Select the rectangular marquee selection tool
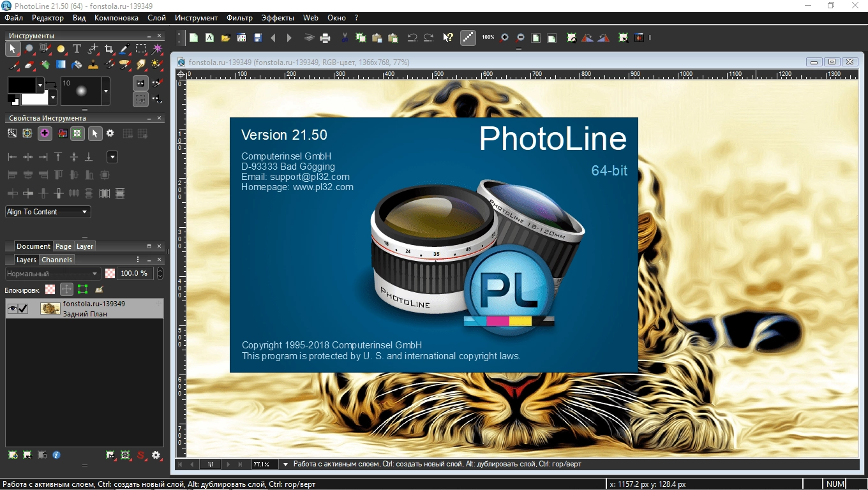Viewport: 868px width, 490px height. click(x=141, y=48)
